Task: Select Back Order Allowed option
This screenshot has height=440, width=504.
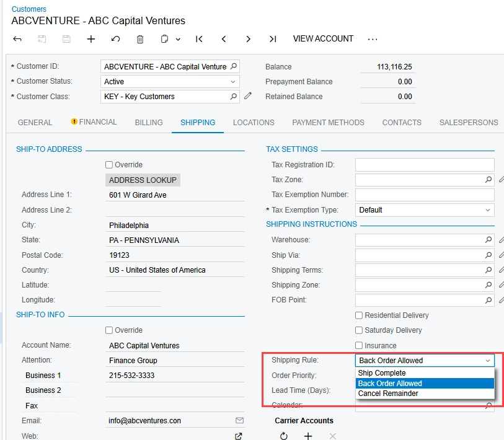Action: click(x=425, y=384)
